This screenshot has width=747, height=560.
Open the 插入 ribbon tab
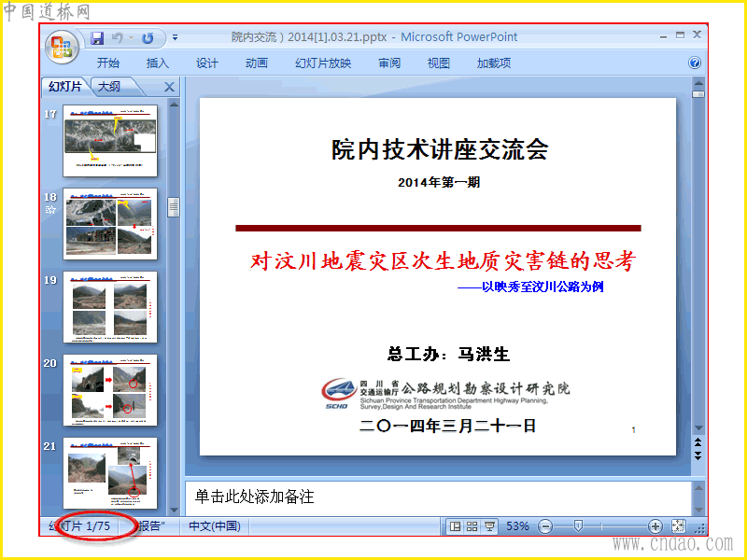(x=158, y=63)
